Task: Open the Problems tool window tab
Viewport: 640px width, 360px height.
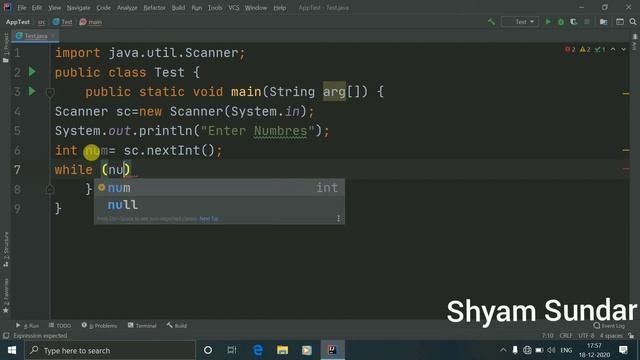Action: click(99, 326)
